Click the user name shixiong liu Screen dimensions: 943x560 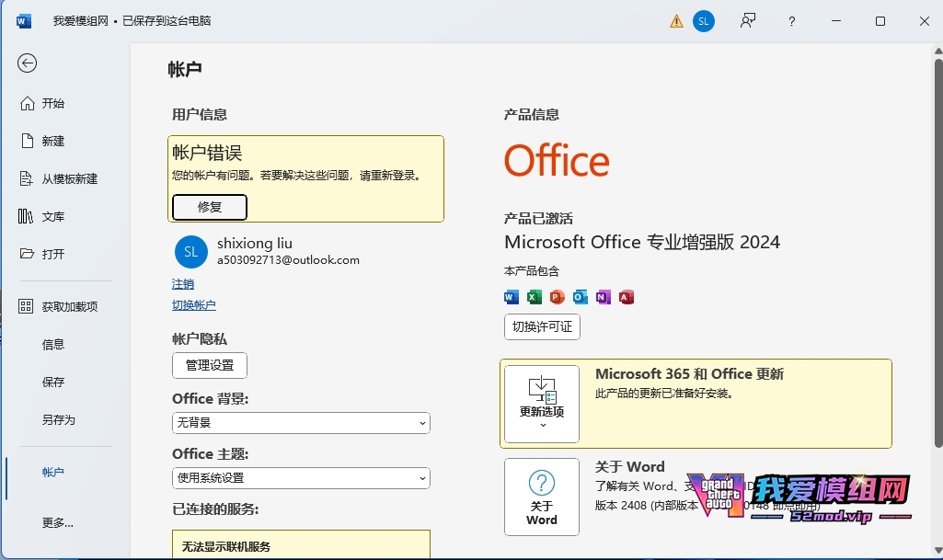click(x=255, y=244)
